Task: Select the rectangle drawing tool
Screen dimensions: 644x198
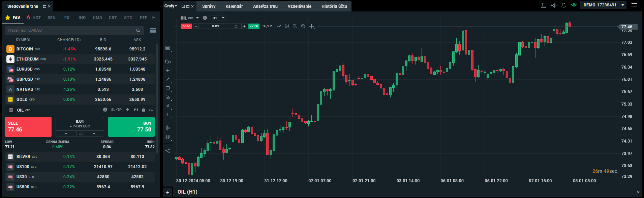Action: click(167, 88)
